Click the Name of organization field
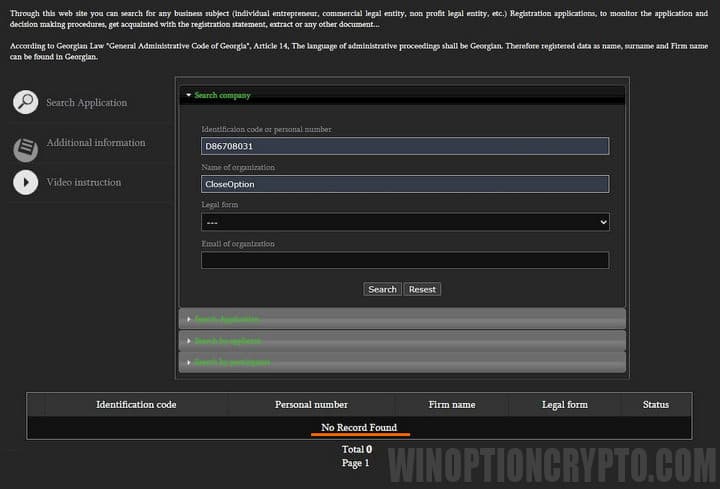This screenshot has width=720, height=489. coord(404,184)
